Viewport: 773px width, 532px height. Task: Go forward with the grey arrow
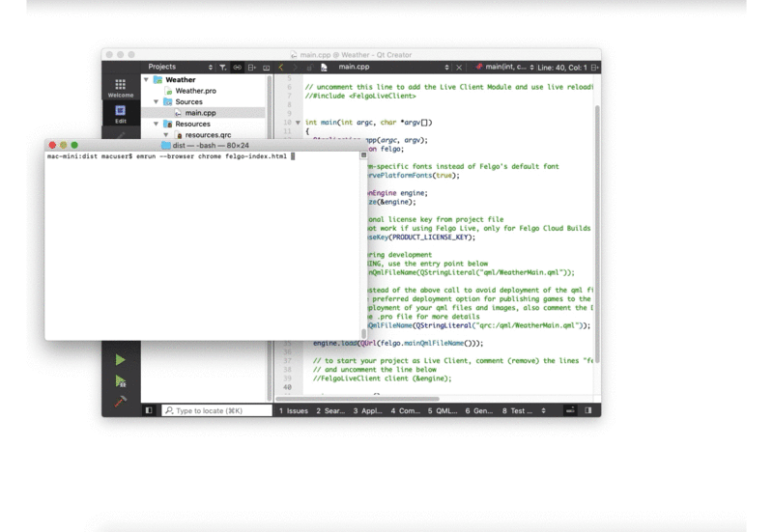point(296,67)
